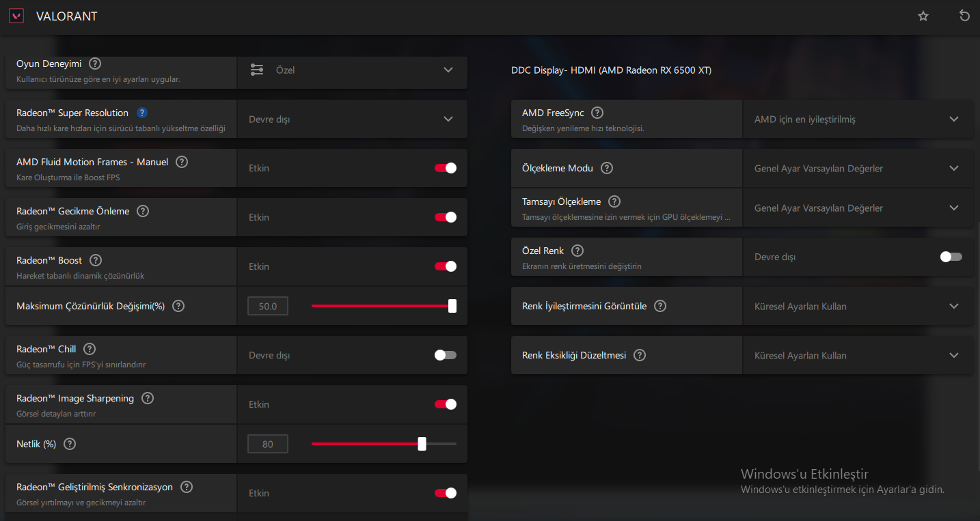Open help icon beside Oyun Deneyimi
This screenshot has height=521, width=980.
pos(95,64)
